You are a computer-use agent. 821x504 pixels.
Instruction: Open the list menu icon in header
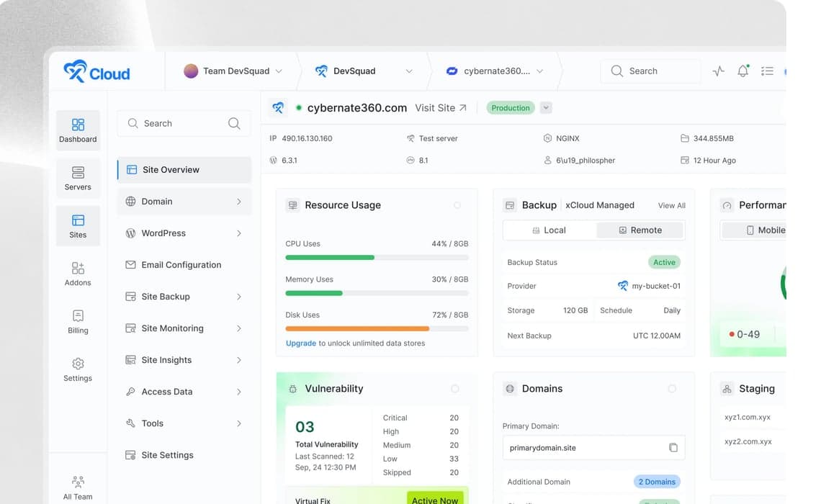767,71
